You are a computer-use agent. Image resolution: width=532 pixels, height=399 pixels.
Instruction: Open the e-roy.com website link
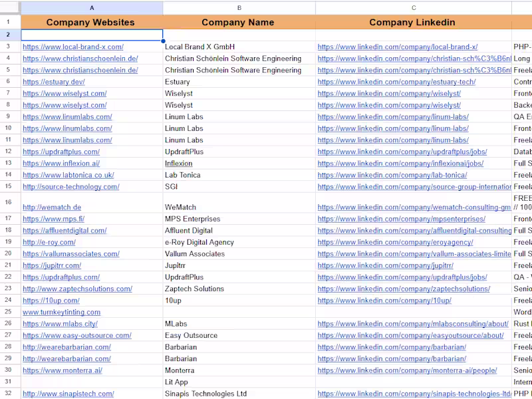(x=49, y=242)
